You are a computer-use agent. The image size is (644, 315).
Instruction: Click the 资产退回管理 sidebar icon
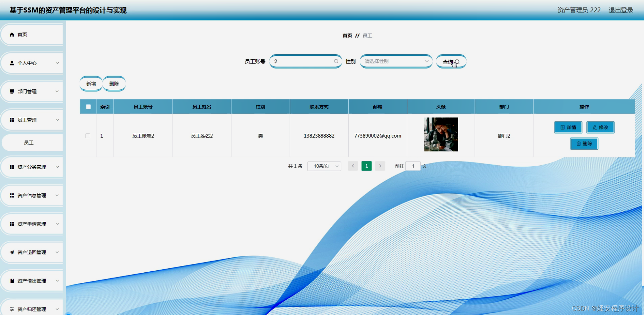click(11, 252)
